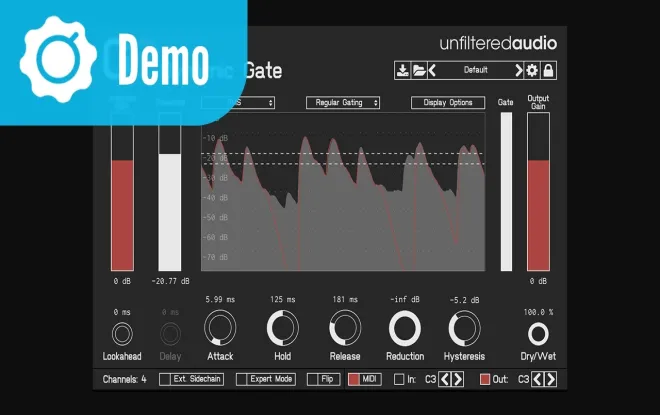Increase MIDI In note with right arrow
Image resolution: width=660 pixels, height=415 pixels.
(458, 379)
